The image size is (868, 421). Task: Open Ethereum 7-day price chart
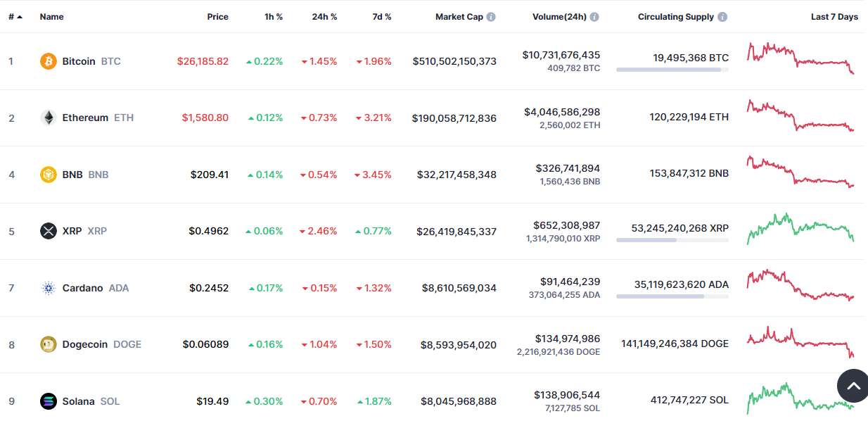pyautogui.click(x=800, y=115)
